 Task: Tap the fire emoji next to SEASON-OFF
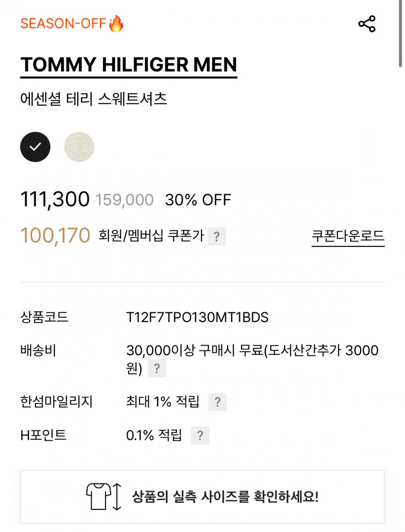coord(116,24)
